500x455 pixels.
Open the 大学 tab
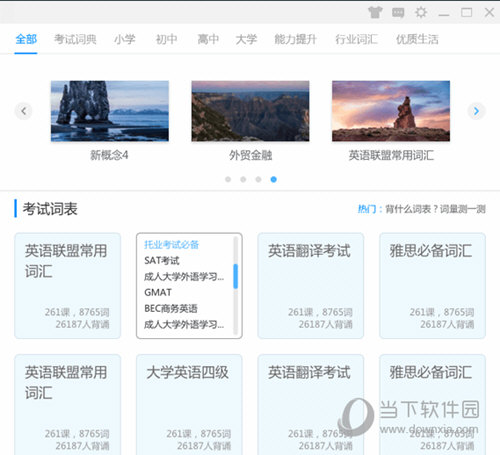pyautogui.click(x=246, y=39)
